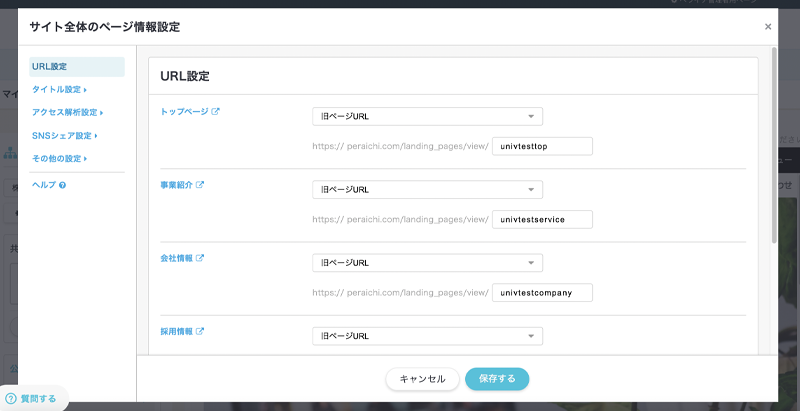
Task: Expand アクセス解析設定 sidebar section
Action: click(x=68, y=113)
